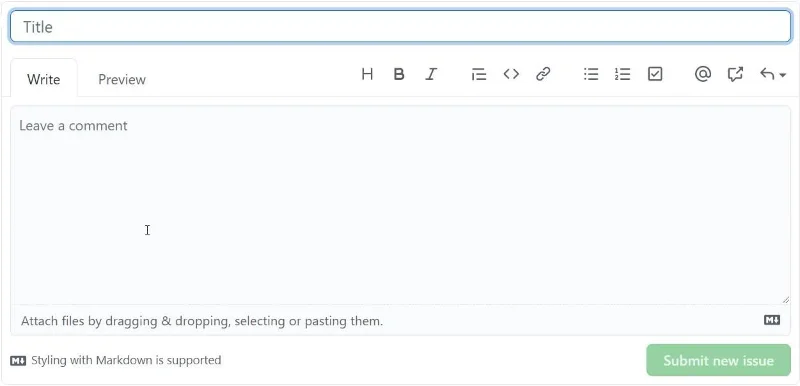Viewport: 800px width, 386px height.
Task: Click the Markdown icon beside Styling text
Action: 18,361
